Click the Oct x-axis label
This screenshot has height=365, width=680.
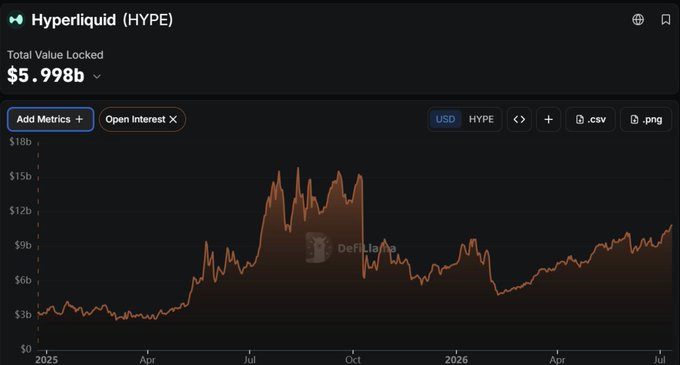click(x=353, y=360)
